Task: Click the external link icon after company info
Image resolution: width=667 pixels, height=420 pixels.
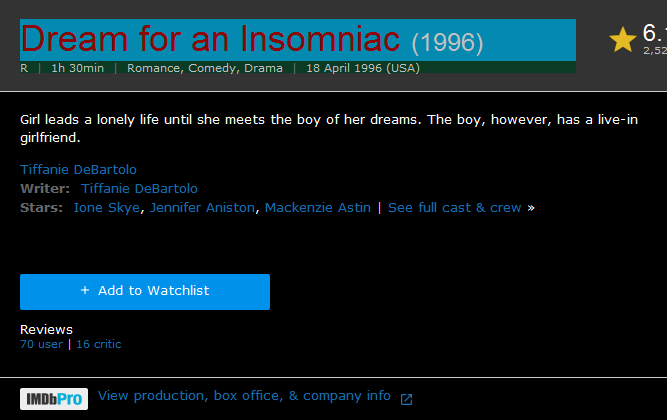Action: click(406, 399)
